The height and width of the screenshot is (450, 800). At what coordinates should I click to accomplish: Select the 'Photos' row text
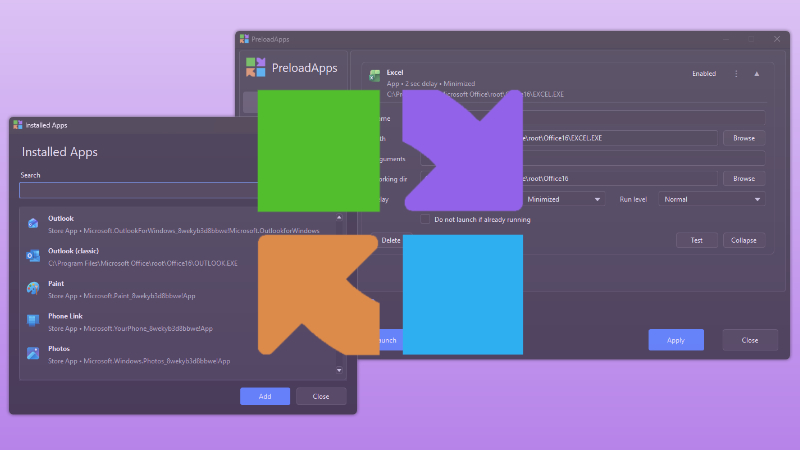pyautogui.click(x=59, y=349)
